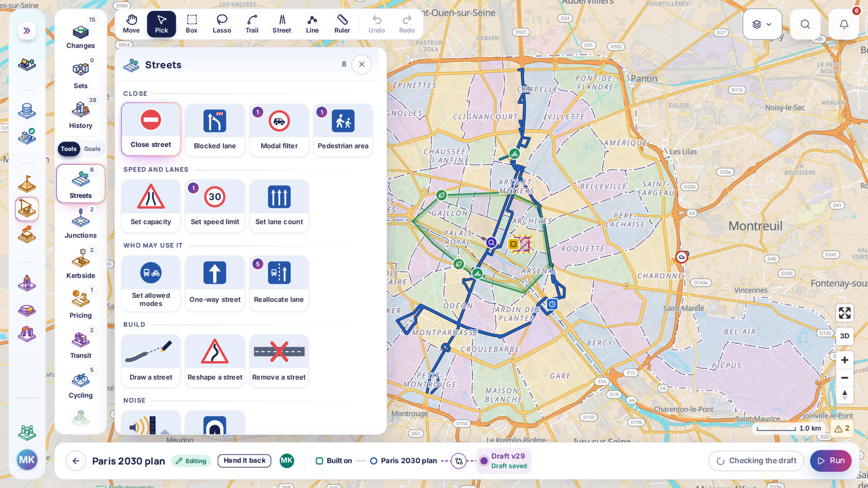The width and height of the screenshot is (868, 488).
Task: Choose the Pedestrian area tool
Action: (343, 130)
